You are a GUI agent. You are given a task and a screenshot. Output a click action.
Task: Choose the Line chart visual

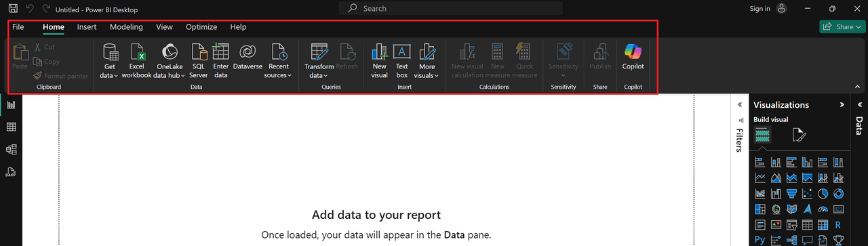(x=760, y=178)
